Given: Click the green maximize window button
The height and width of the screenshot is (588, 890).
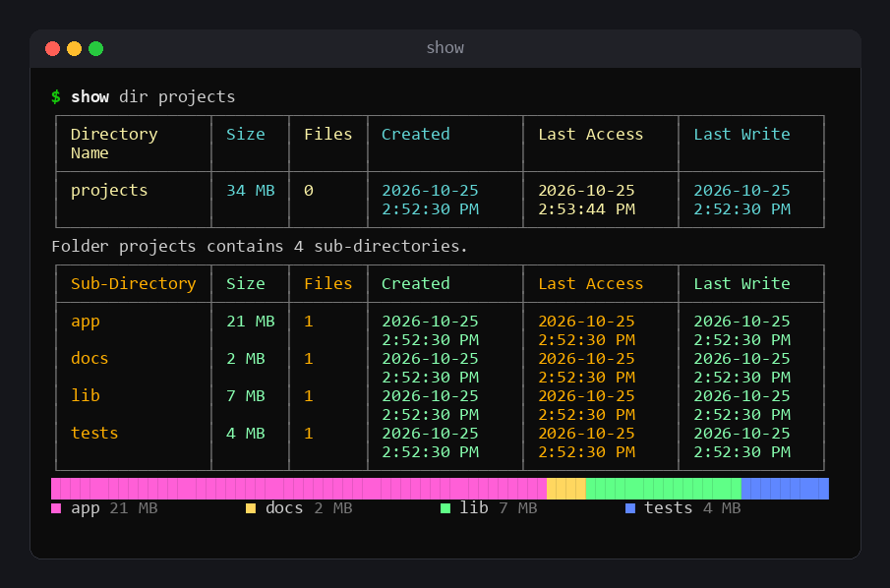Looking at the screenshot, I should [96, 49].
